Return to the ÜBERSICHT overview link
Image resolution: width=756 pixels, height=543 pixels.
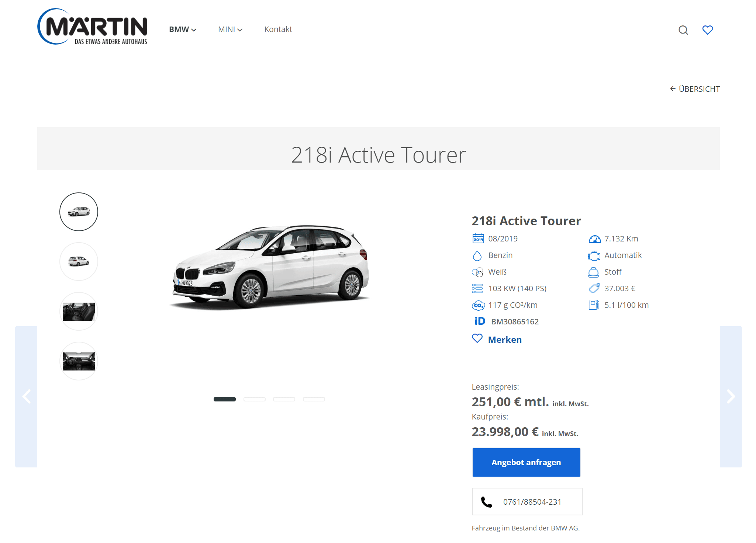click(x=695, y=89)
